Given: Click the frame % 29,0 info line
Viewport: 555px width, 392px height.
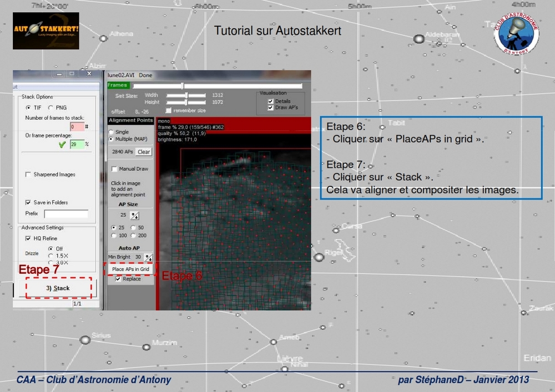Looking at the screenshot, I should [191, 128].
